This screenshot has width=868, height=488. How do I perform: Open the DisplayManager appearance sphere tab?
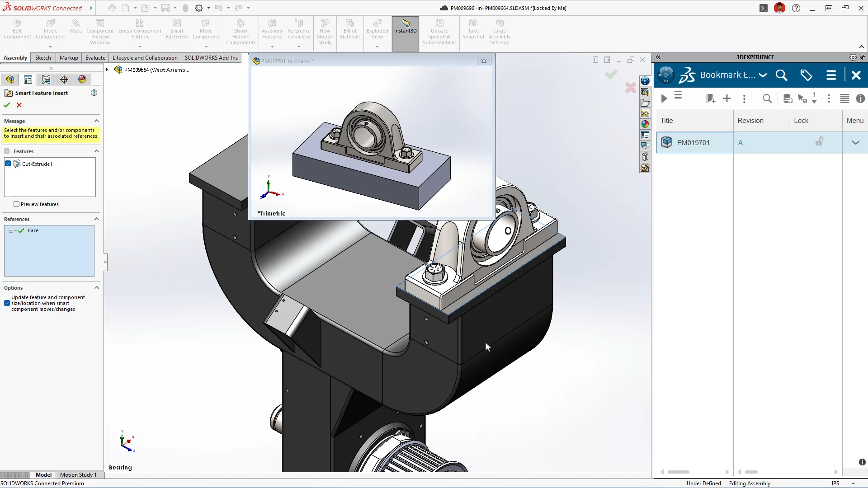[x=82, y=80]
